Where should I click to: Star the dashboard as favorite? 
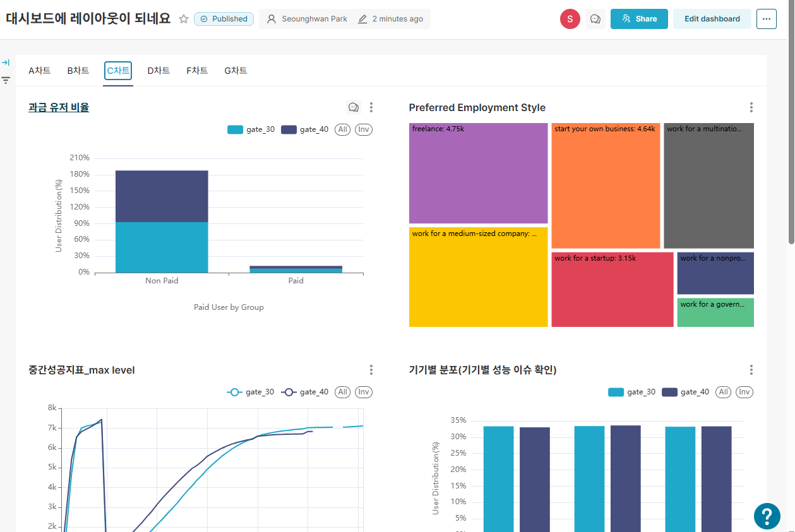[x=184, y=19]
